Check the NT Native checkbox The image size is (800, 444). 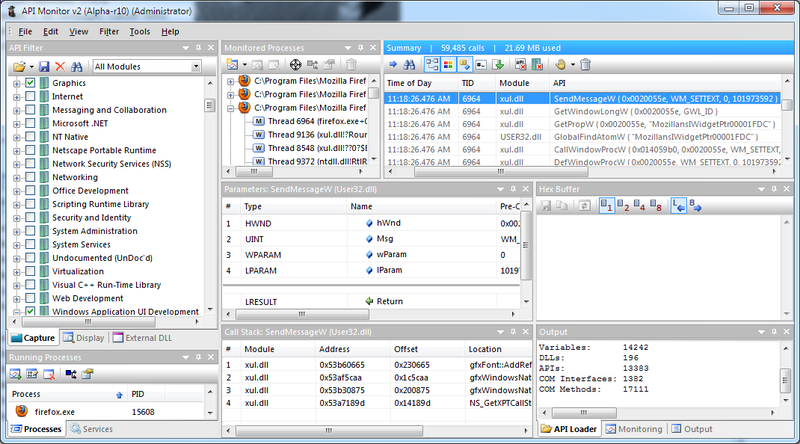coord(30,136)
